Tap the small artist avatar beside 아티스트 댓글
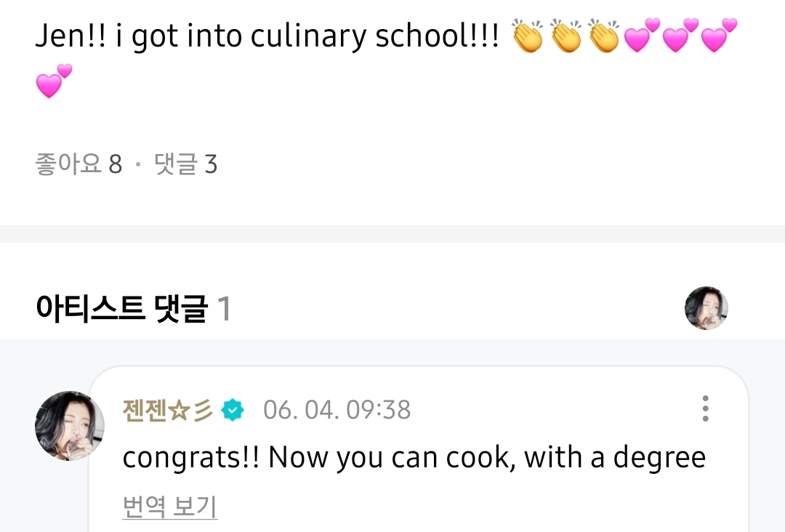 point(706,308)
